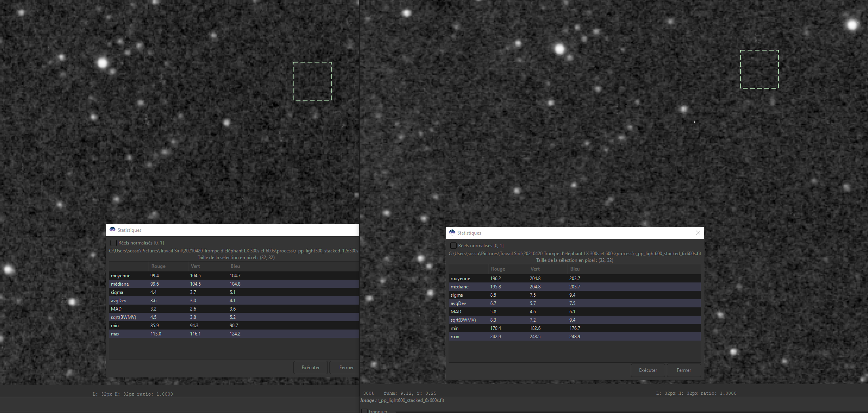This screenshot has width=868, height=413.
Task: Click the 300% zoom indicator in the status bar
Action: point(368,393)
